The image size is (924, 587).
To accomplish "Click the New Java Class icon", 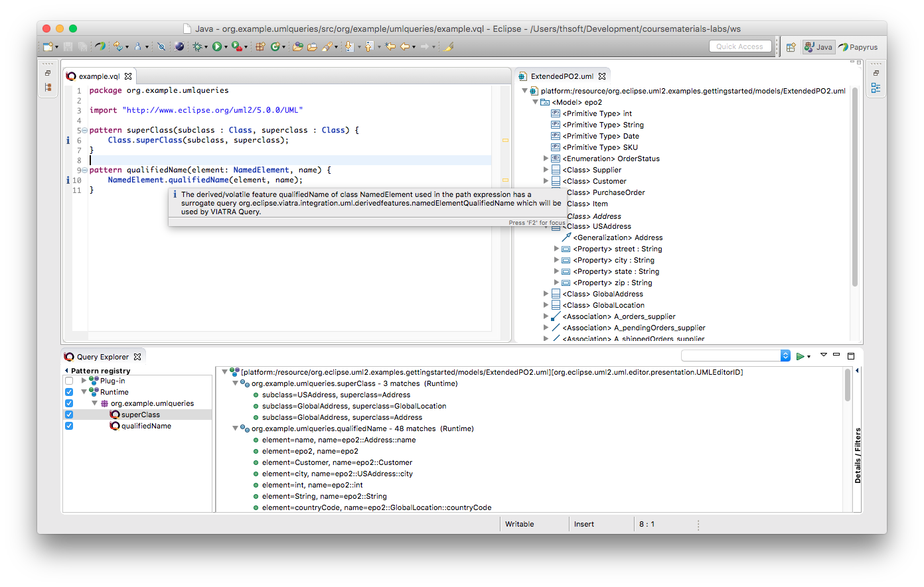I will coord(275,46).
